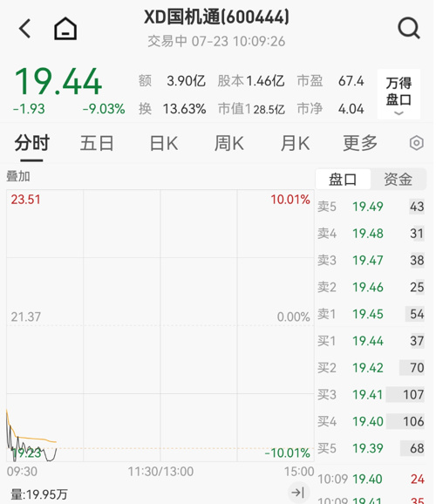Image resolution: width=436 pixels, height=504 pixels.
Task: Expand the 万得盘口 dropdown
Action: click(x=399, y=94)
